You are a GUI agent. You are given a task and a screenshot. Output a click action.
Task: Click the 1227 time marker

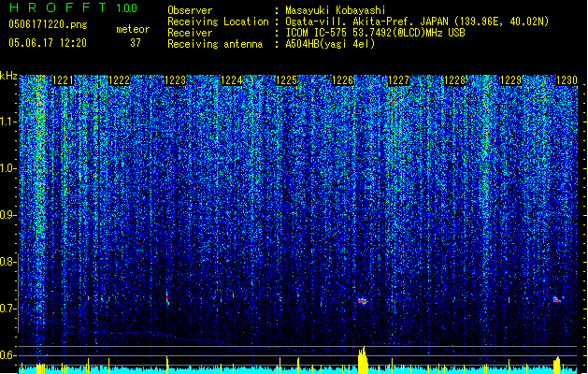(398, 80)
